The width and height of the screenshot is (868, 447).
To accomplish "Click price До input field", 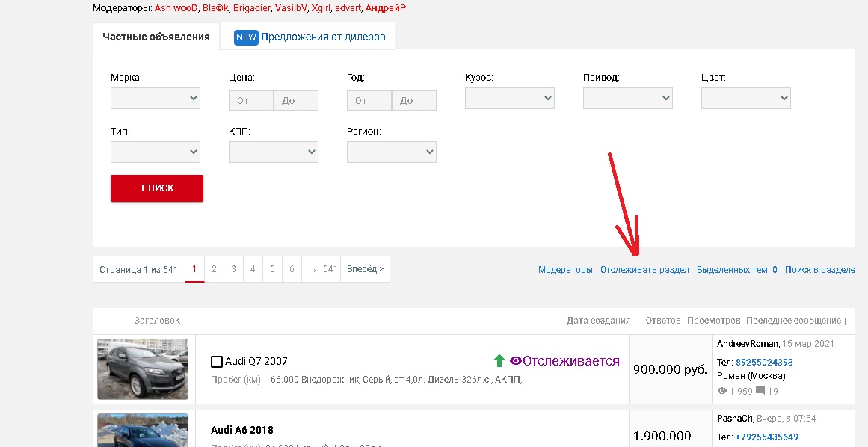I will click(296, 101).
